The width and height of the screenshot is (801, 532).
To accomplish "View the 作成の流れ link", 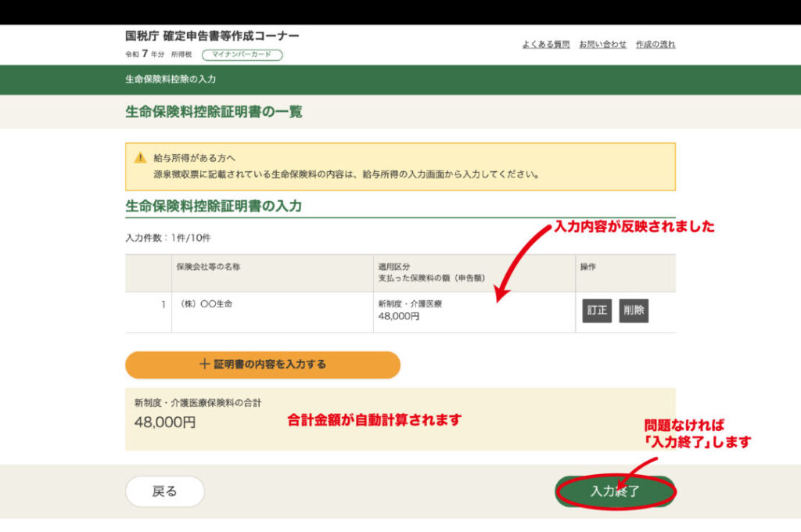I will coord(656,45).
